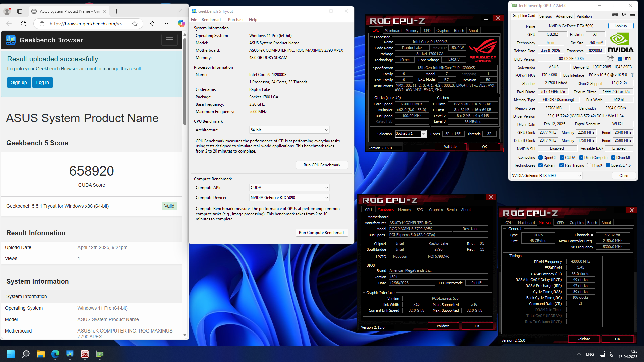Open the Socket #1 selection dropdown
Screen dimensions: 644x362
pos(411,134)
